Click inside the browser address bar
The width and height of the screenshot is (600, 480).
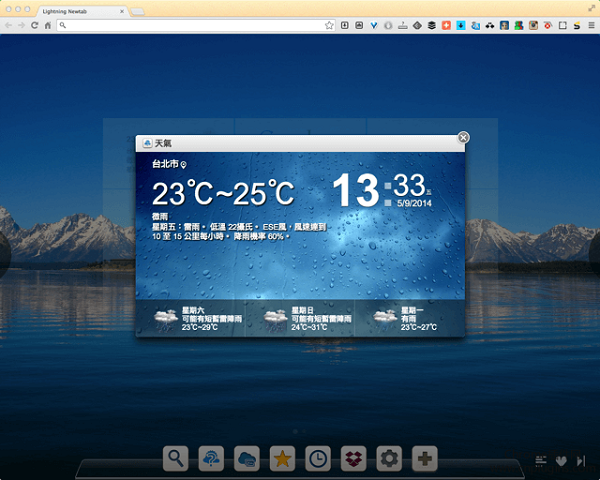195,25
